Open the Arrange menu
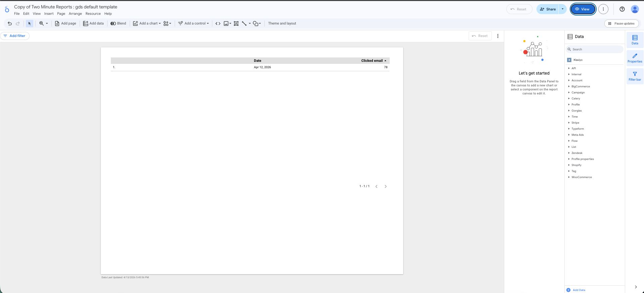This screenshot has height=293, width=644. click(75, 14)
